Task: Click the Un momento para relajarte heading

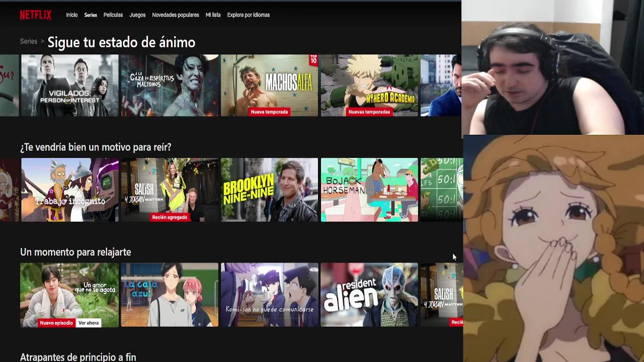Action: point(75,252)
